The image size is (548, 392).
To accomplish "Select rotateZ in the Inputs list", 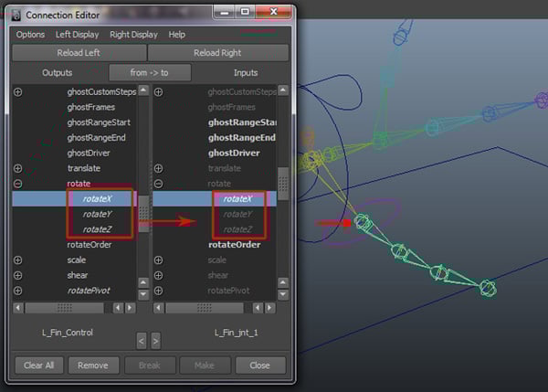I will [x=237, y=229].
